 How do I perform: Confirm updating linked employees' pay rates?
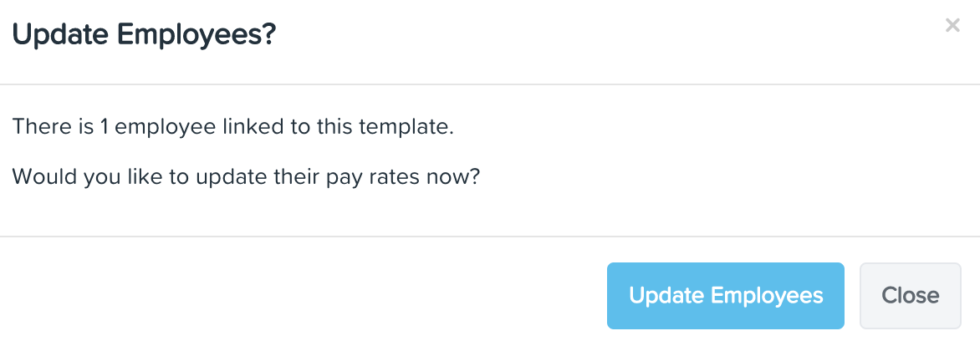[x=725, y=295]
